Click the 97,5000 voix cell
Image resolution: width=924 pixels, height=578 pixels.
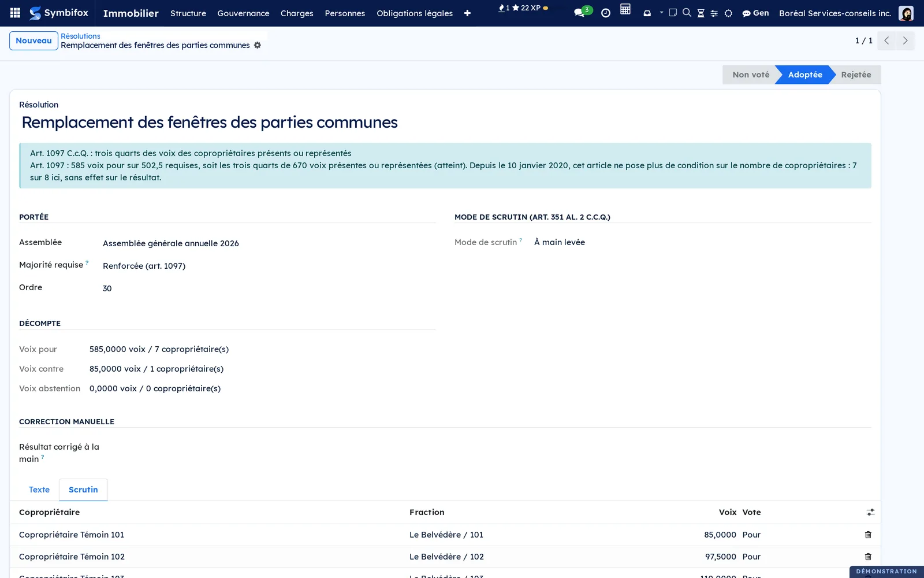tap(721, 557)
